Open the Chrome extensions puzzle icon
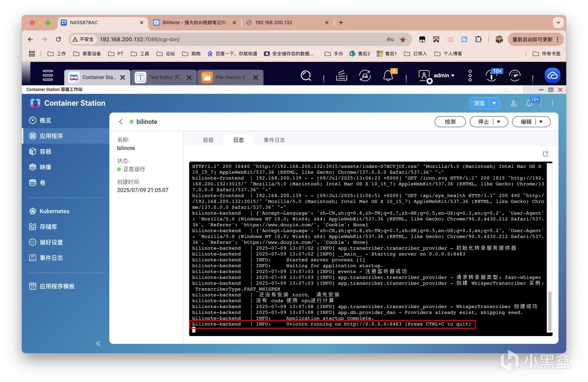Screen dimensions: 588x382 point(478,40)
